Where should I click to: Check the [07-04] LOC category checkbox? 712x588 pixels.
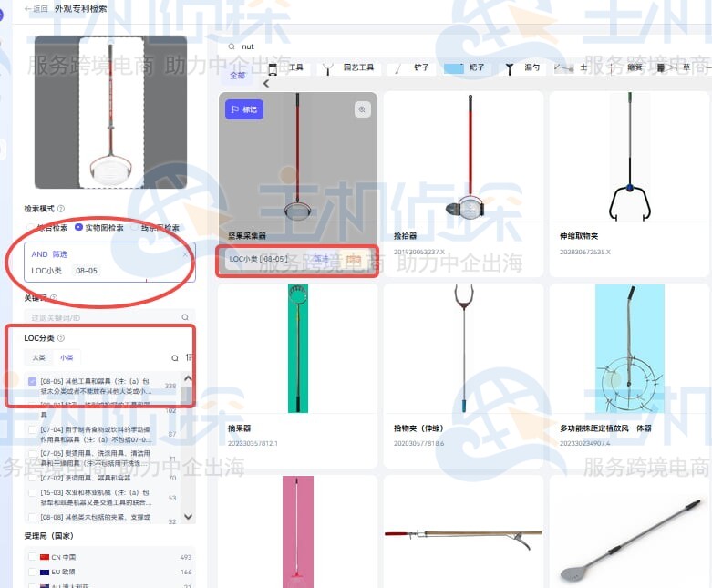pyautogui.click(x=32, y=429)
